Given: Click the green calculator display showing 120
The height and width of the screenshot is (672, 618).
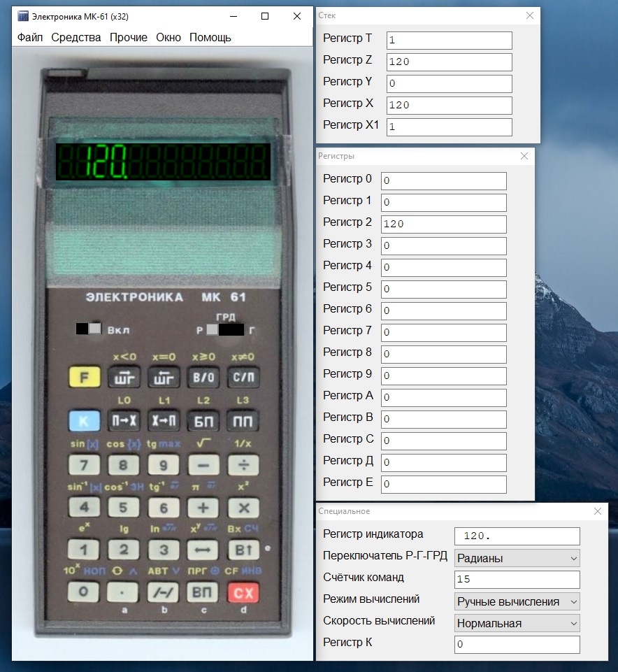Looking at the screenshot, I should (163, 162).
